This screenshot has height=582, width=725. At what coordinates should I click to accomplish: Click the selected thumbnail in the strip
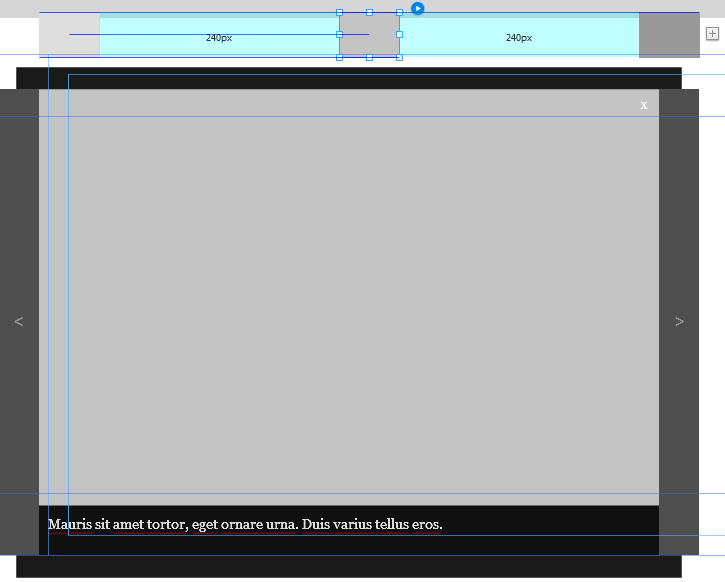369,35
